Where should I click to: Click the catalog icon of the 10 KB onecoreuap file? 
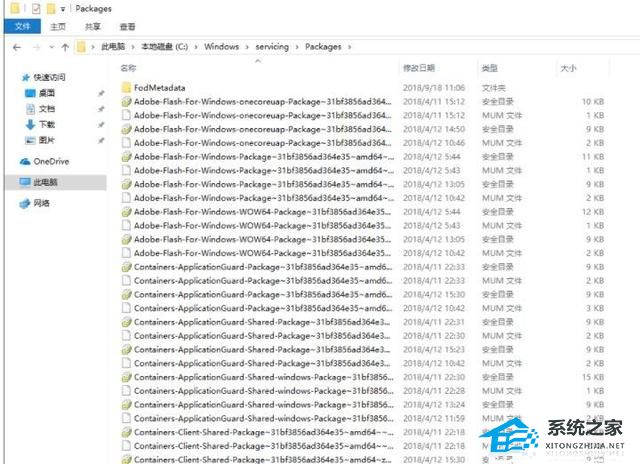pos(127,102)
